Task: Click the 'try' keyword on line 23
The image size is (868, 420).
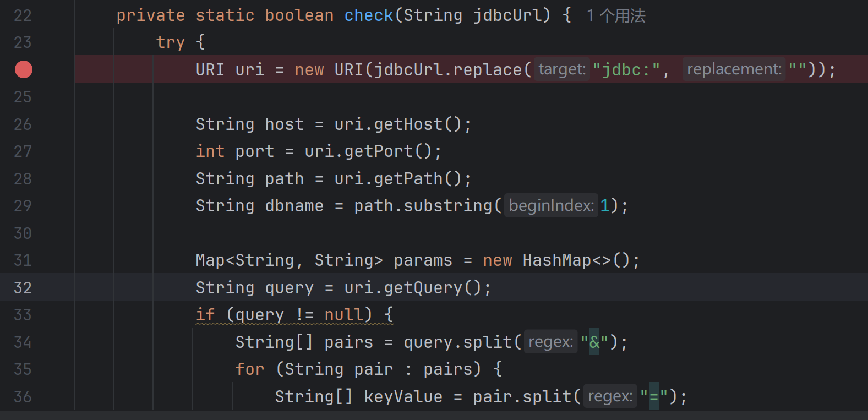Action: click(x=170, y=42)
